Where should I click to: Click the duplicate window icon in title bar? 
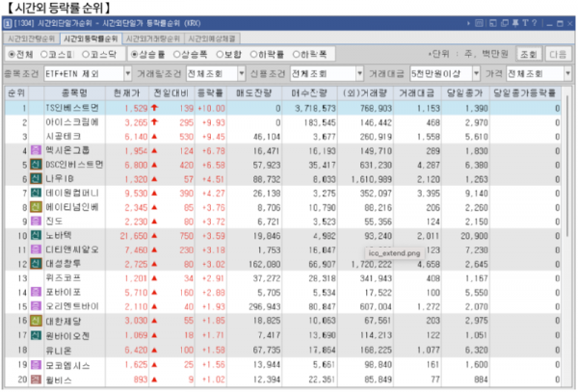pos(504,23)
